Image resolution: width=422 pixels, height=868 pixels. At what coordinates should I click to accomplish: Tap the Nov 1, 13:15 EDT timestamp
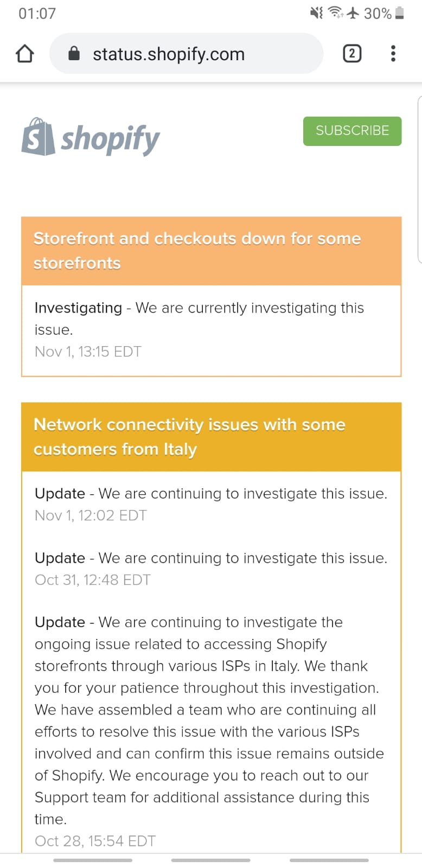pyautogui.click(x=88, y=352)
